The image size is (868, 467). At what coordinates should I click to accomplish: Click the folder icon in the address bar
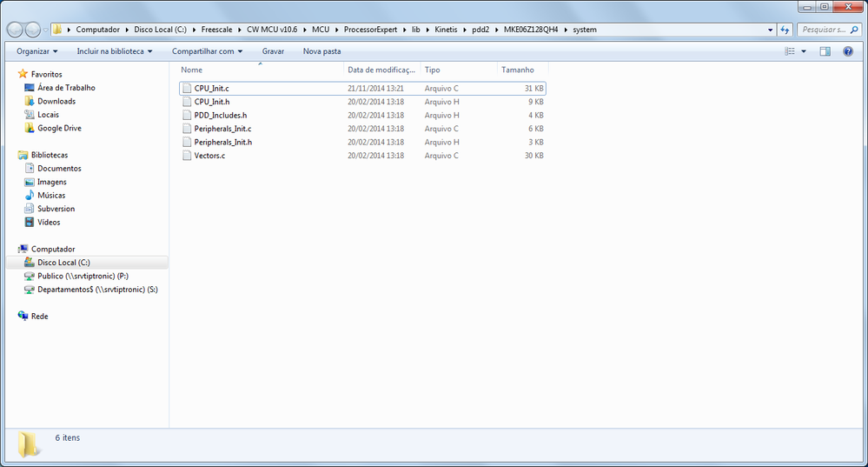[57, 30]
